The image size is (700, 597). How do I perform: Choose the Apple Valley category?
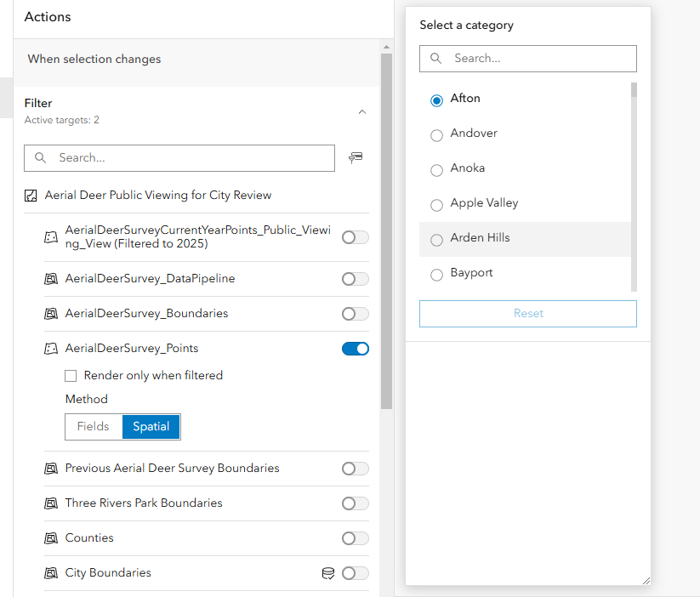(437, 204)
